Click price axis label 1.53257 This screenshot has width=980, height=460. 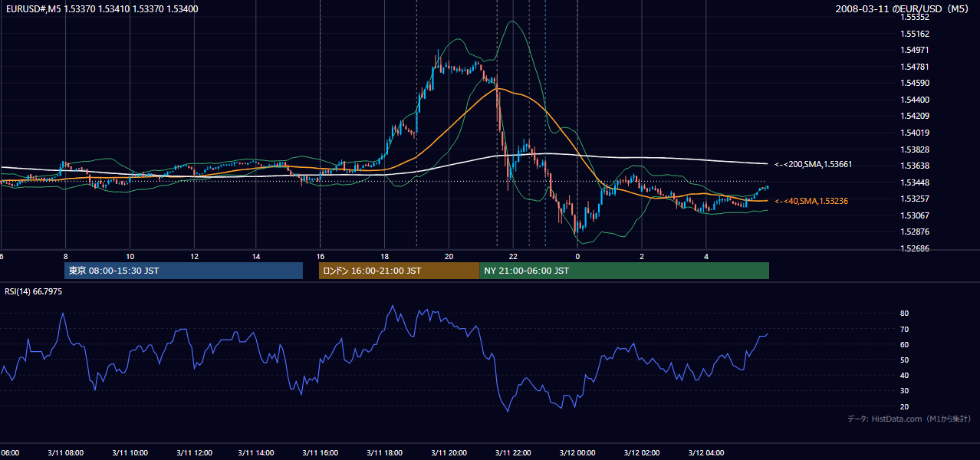(x=914, y=199)
